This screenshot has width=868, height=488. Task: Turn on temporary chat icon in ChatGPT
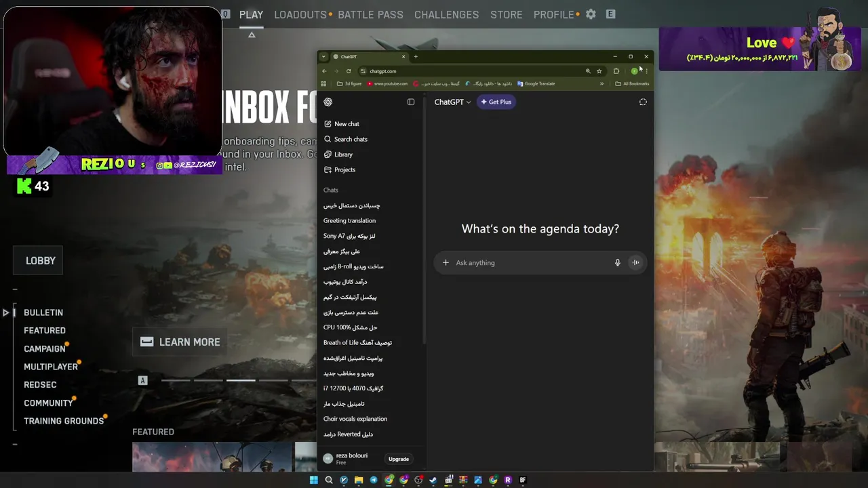(643, 102)
